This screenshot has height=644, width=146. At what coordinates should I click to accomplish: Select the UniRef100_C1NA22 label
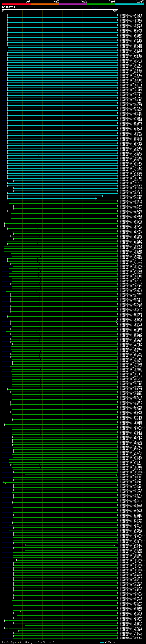pyautogui.click(x=131, y=600)
